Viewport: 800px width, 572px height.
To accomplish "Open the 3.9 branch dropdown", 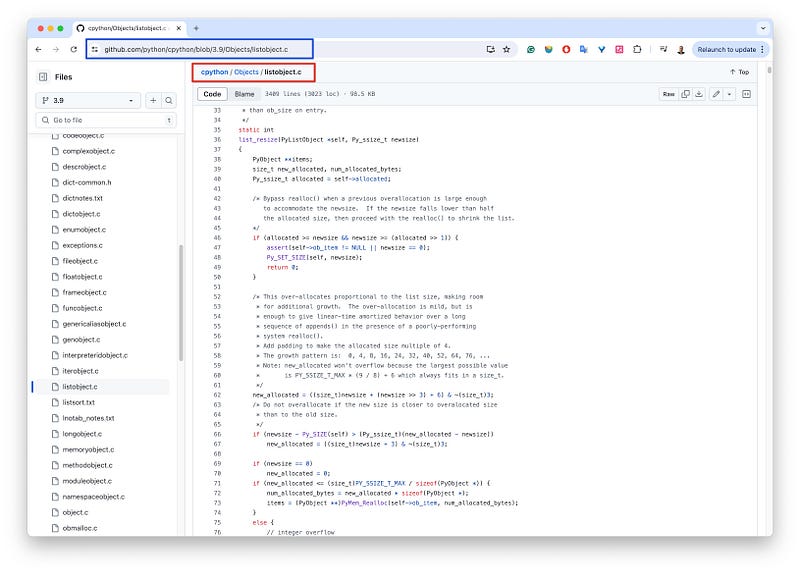I will 89,100.
